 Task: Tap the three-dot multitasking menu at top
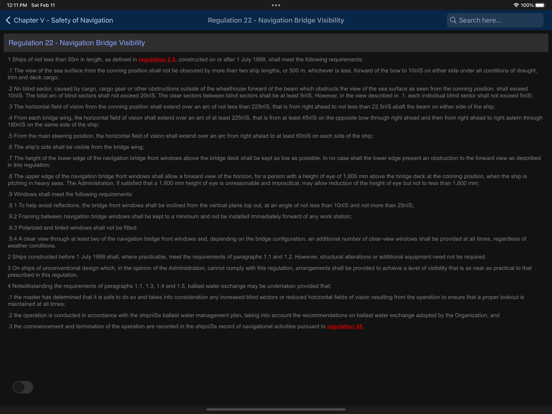(276, 5)
